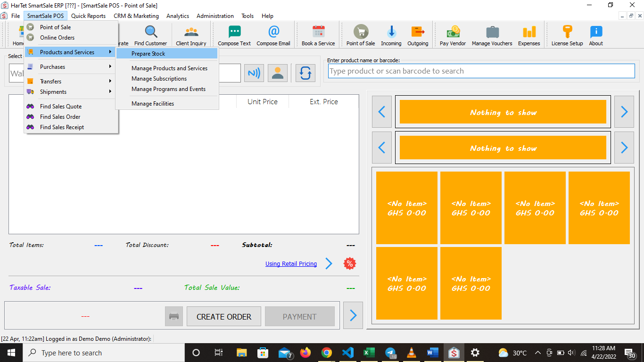Click second Nothing to show banner

503,148
